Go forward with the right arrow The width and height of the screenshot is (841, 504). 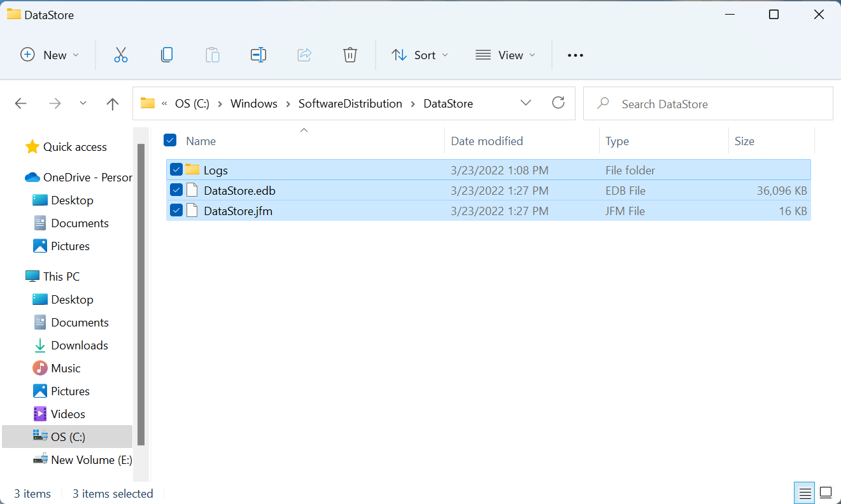coord(55,104)
